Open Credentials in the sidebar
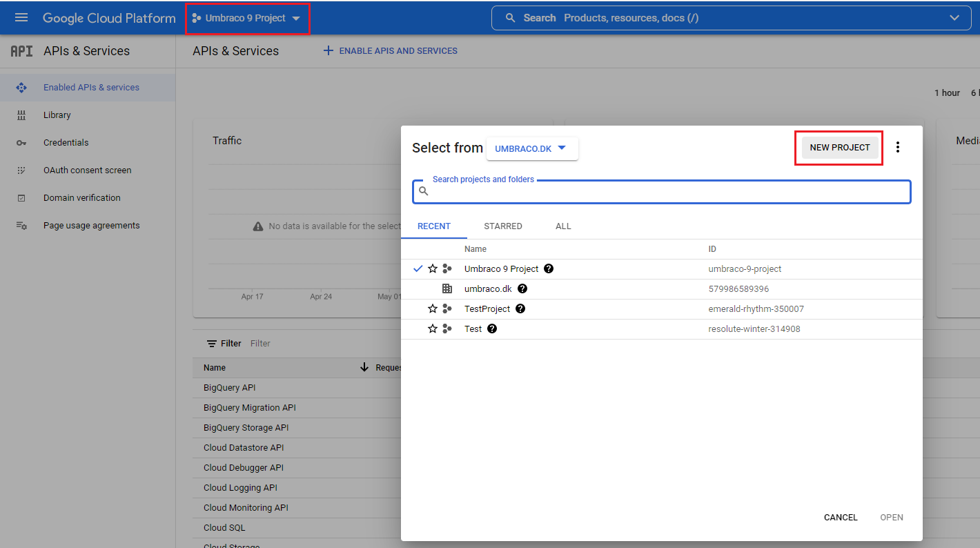The height and width of the screenshot is (548, 980). [x=88, y=143]
